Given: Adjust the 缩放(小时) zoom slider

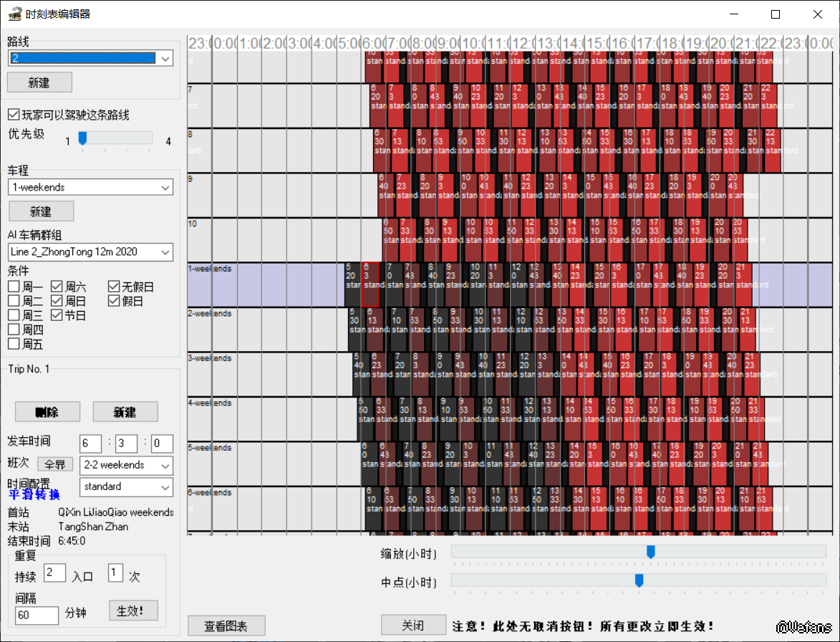Looking at the screenshot, I should tap(651, 552).
